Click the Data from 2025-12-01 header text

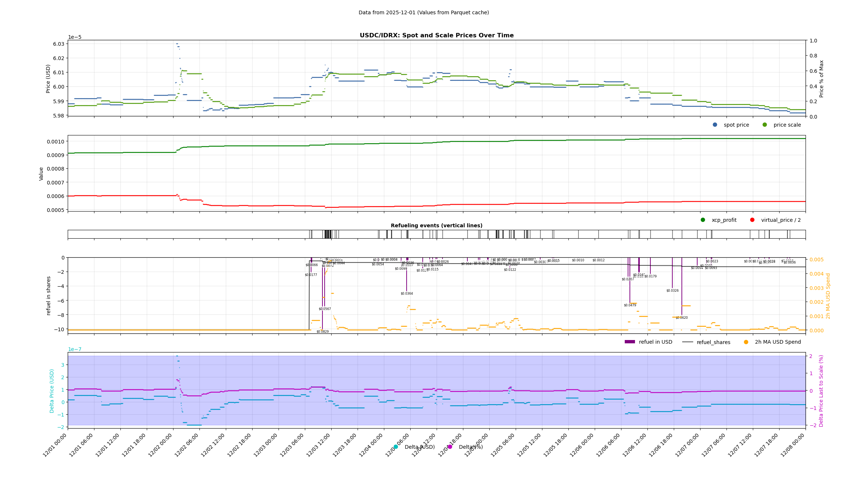point(423,12)
